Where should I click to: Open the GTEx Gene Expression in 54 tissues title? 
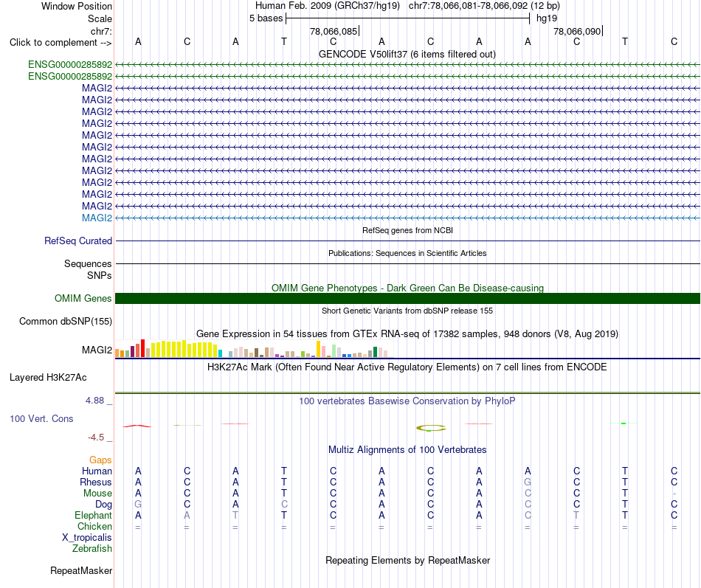point(407,334)
